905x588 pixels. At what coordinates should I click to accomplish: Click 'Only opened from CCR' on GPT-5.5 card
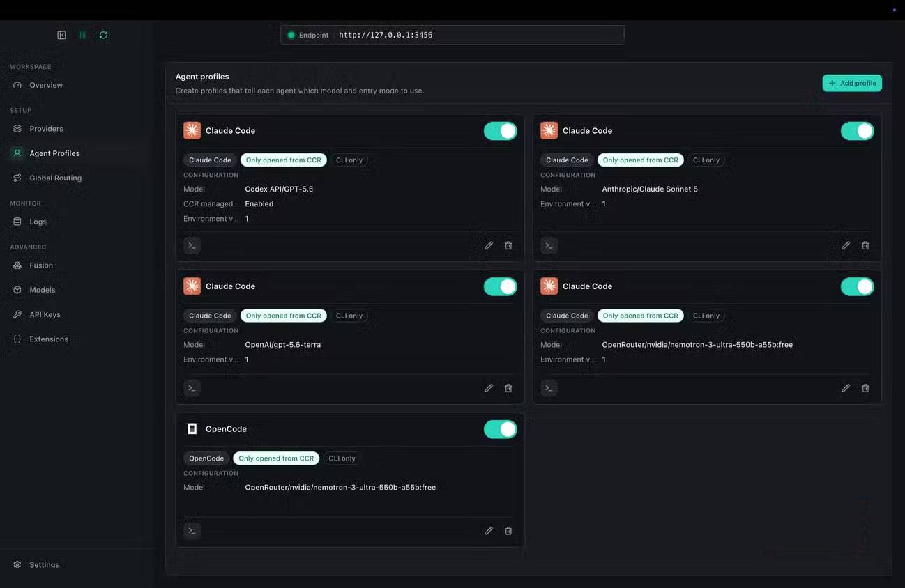coord(284,160)
